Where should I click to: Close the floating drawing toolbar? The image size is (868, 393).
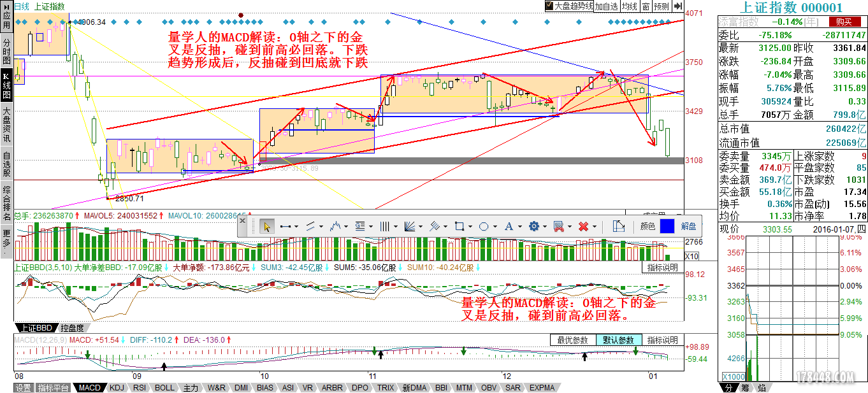point(242,221)
